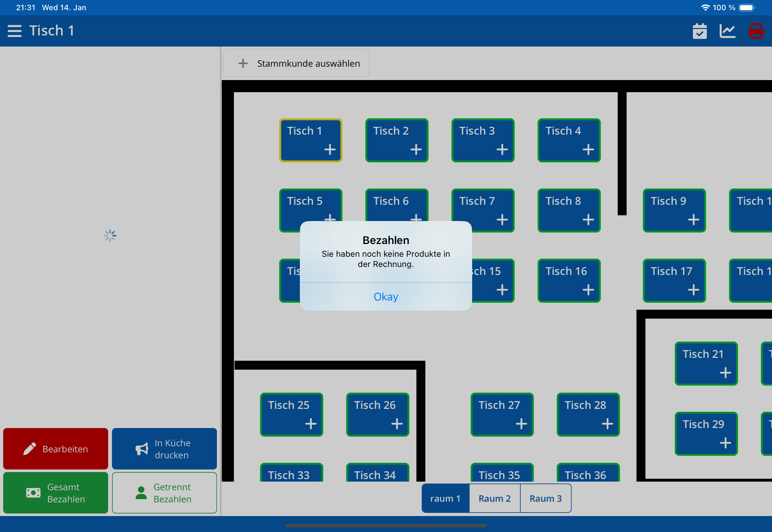Click the megaphone icon for kitchen print

(x=142, y=449)
